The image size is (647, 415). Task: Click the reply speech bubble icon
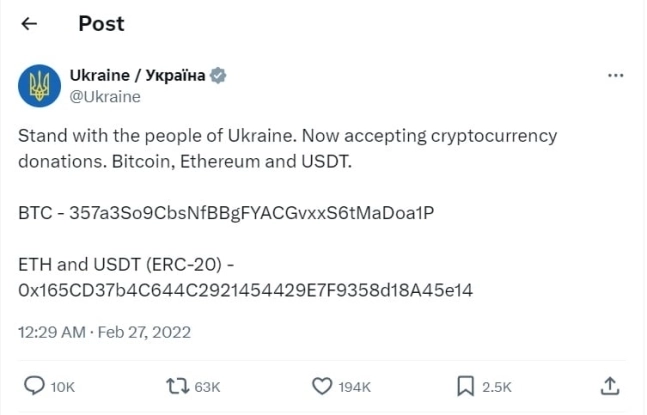click(x=34, y=386)
